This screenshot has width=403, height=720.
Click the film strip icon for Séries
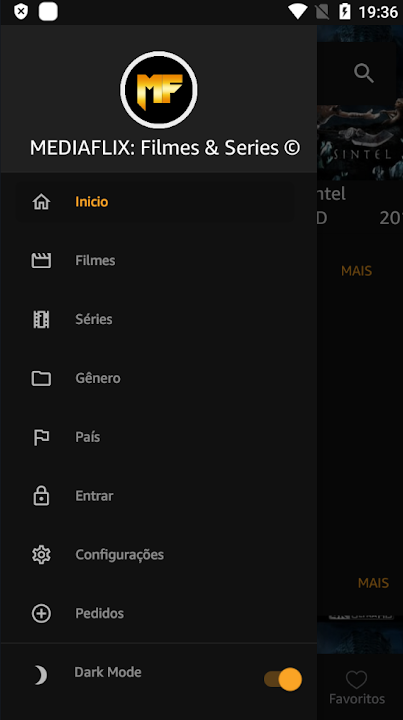[x=41, y=319]
